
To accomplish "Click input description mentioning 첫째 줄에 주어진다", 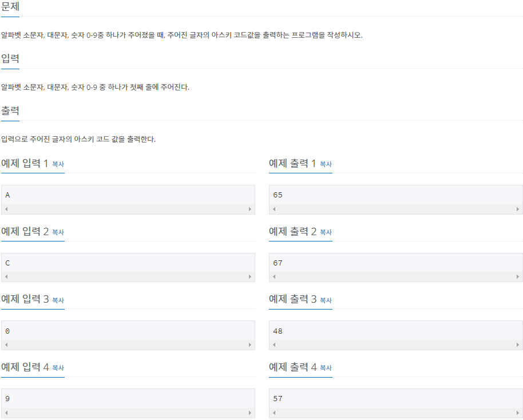I will (96, 87).
